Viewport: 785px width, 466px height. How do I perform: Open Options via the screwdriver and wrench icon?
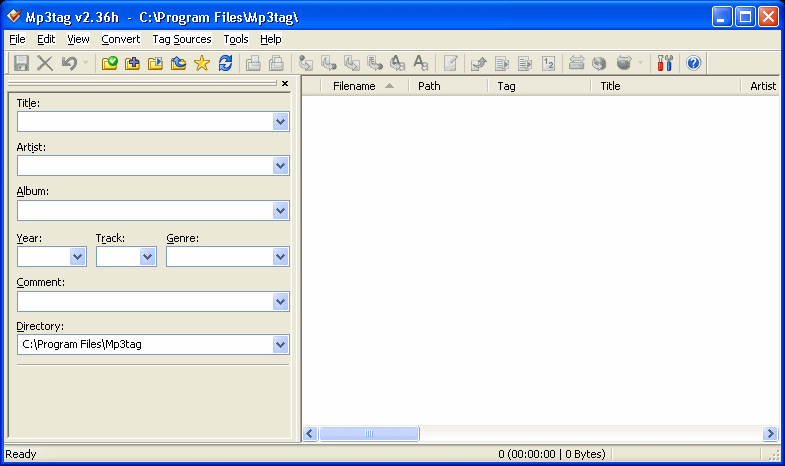[665, 63]
